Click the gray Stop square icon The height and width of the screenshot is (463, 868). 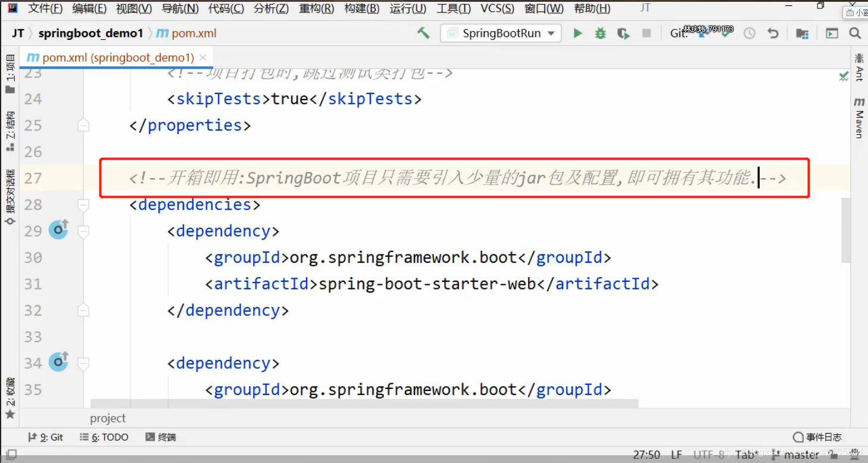pyautogui.click(x=647, y=33)
